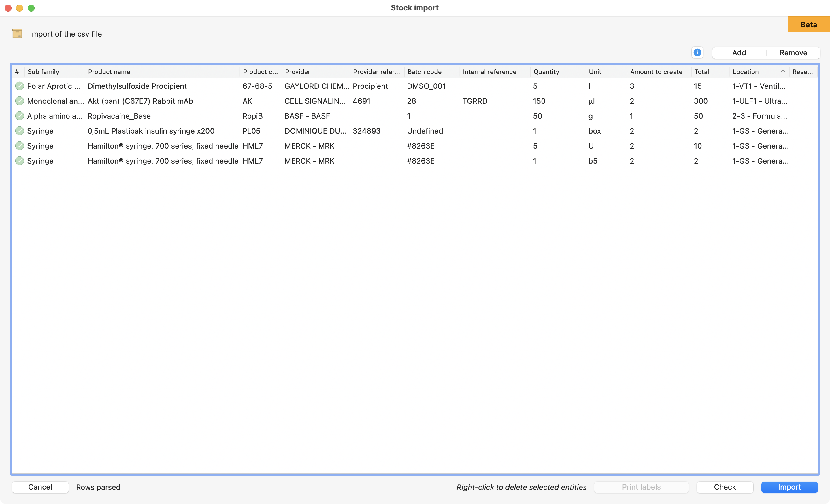Click green check icon for Hamilton row with unit U
The height and width of the screenshot is (504, 830).
coord(20,146)
